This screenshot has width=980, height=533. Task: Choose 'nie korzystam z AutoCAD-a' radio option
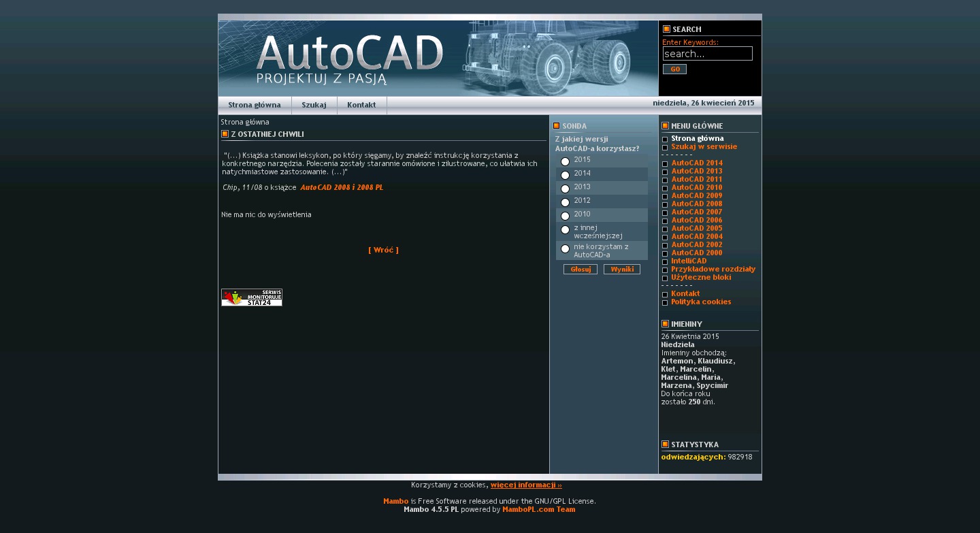[565, 249]
